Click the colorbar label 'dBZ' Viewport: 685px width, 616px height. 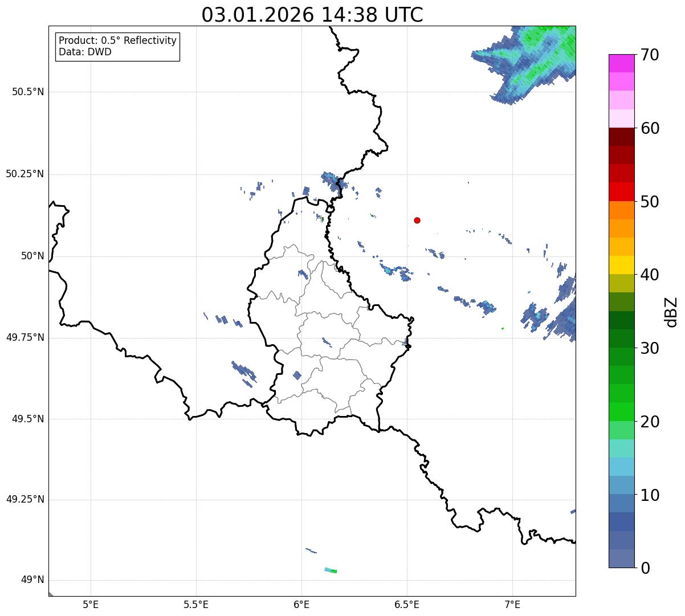click(671, 311)
